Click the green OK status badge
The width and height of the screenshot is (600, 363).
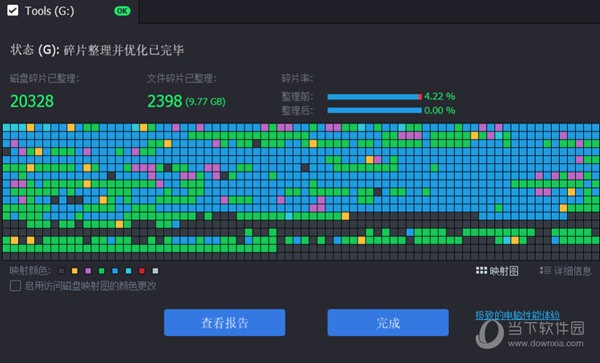pyautogui.click(x=122, y=11)
